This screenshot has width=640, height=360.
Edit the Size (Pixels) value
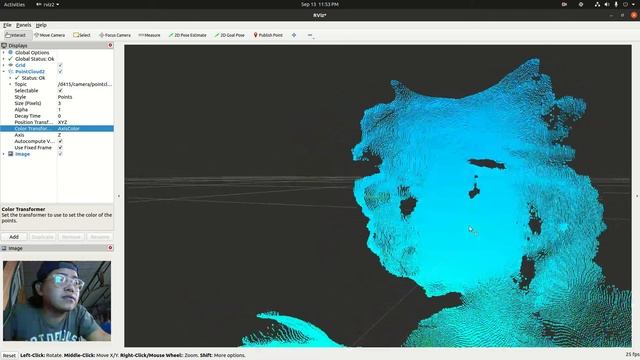pos(85,103)
